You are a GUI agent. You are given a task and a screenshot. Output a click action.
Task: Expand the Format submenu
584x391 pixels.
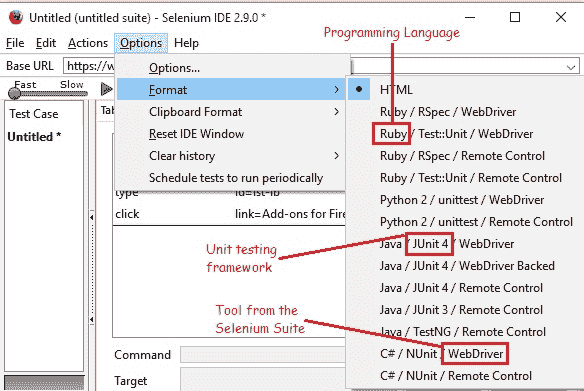(231, 89)
